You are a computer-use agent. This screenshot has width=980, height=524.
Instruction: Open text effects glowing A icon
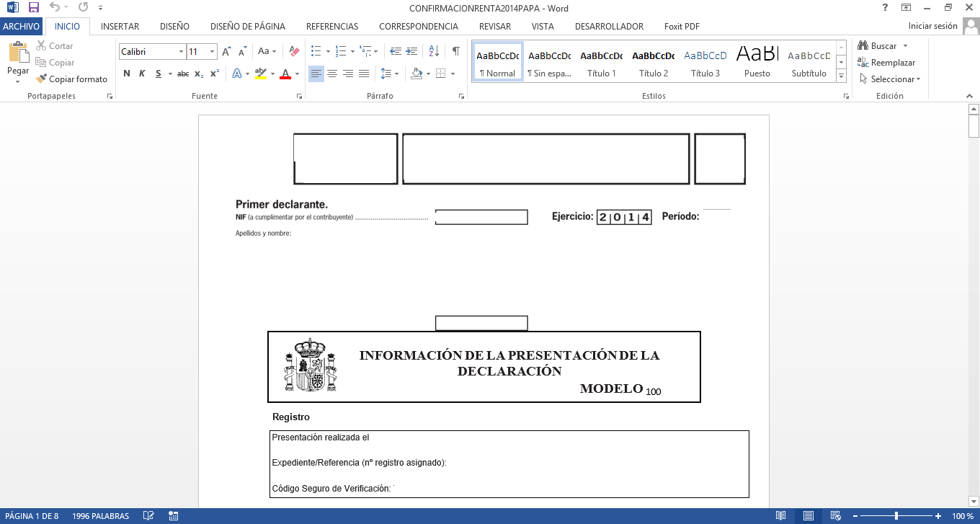point(236,74)
